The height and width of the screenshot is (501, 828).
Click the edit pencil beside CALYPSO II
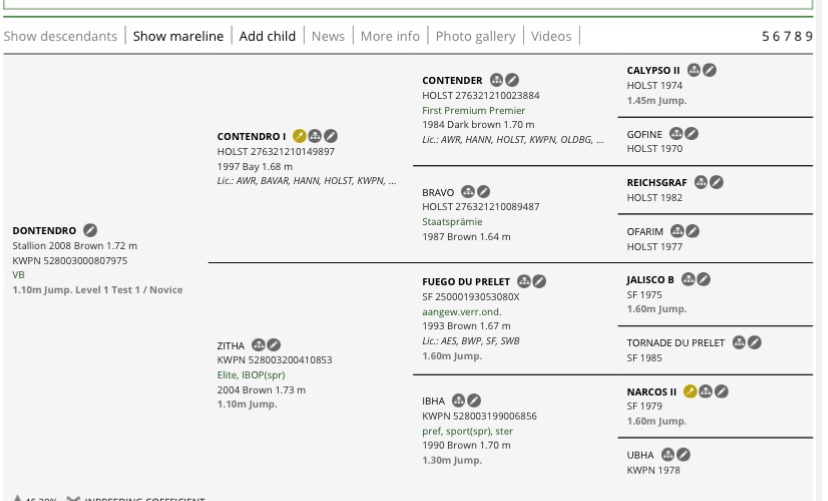[x=710, y=70]
